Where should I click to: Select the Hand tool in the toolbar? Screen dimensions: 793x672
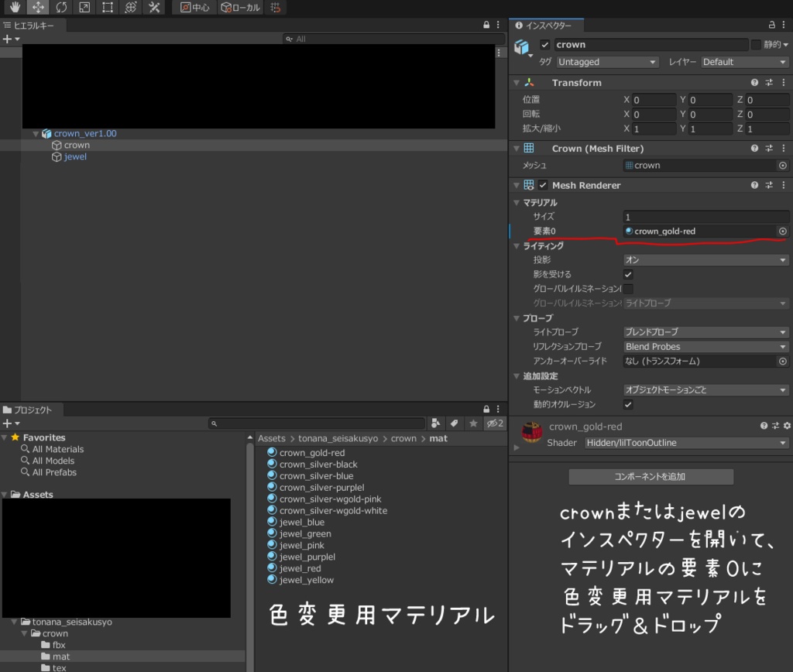tap(14, 8)
